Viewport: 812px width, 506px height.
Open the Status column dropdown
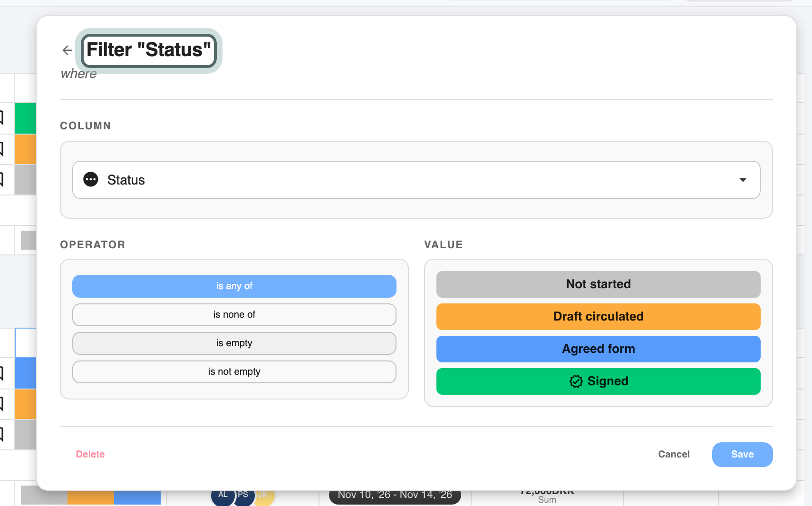click(x=416, y=180)
